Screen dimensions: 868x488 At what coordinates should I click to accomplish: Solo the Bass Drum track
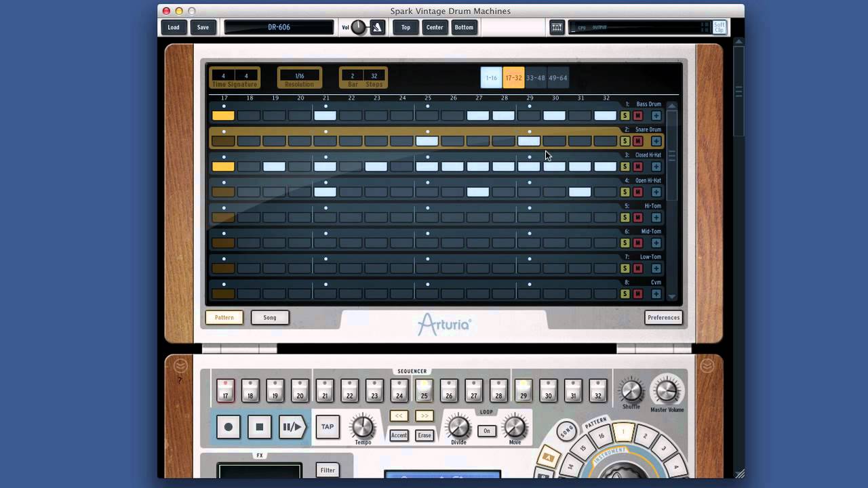click(625, 116)
